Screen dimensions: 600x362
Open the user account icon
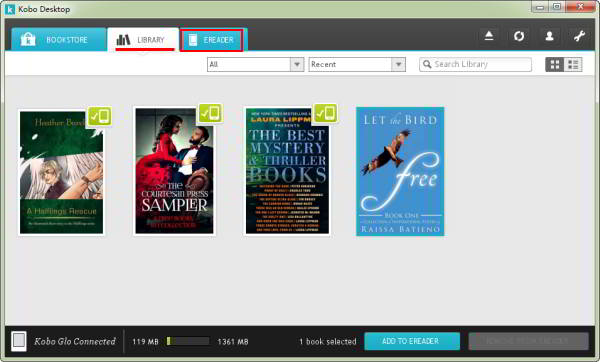[549, 36]
